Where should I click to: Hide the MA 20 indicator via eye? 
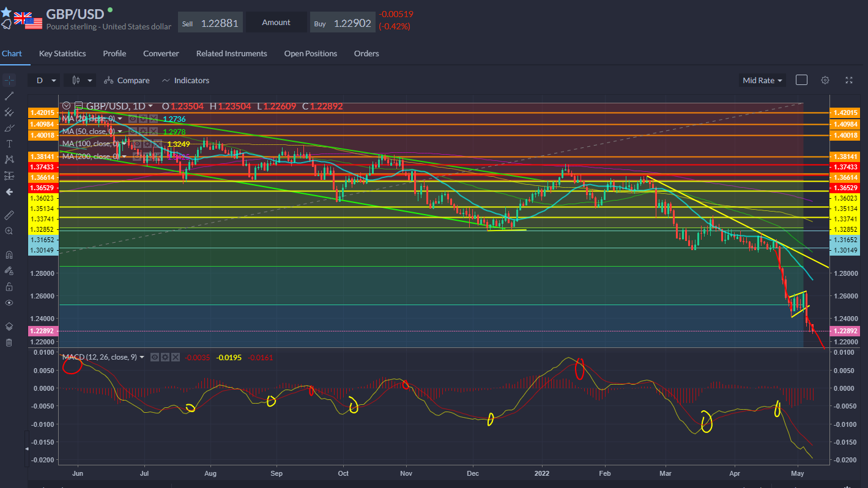click(x=133, y=119)
